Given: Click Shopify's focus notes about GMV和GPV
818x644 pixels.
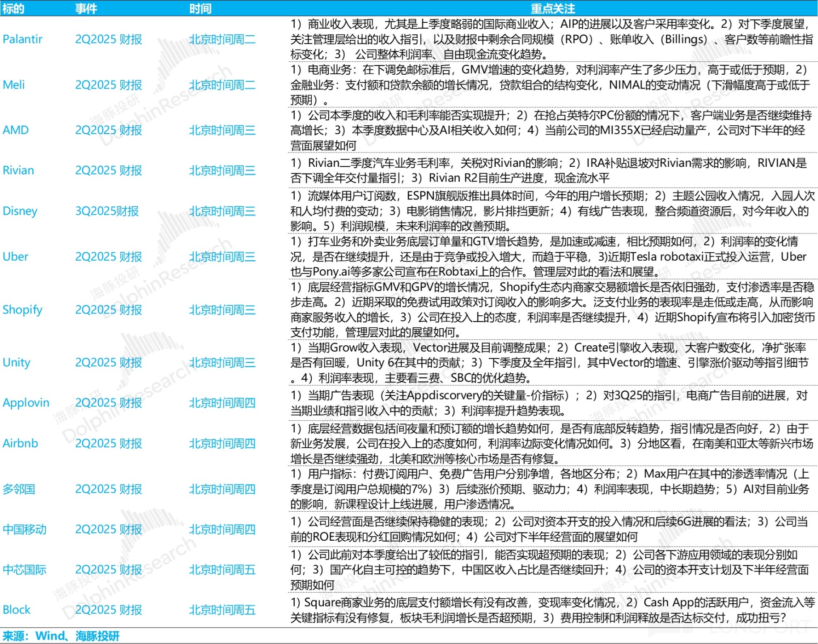Looking at the screenshot, I should (x=553, y=309).
